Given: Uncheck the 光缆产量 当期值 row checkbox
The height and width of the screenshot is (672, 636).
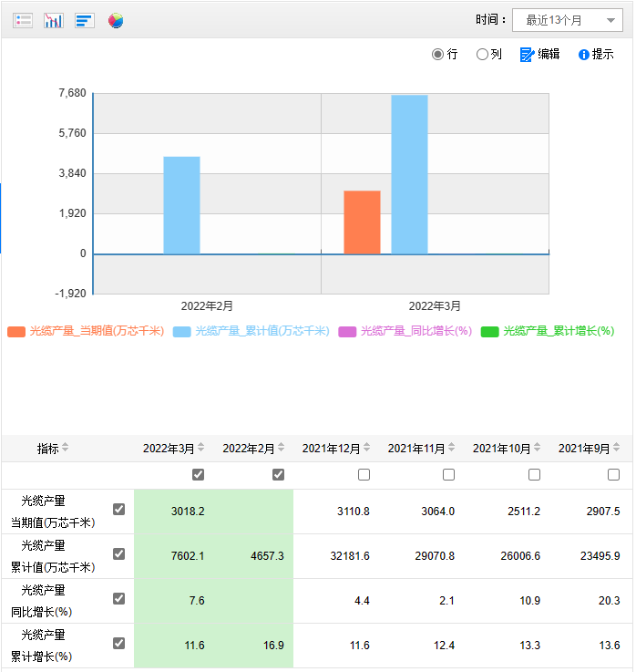Looking at the screenshot, I should point(118,510).
